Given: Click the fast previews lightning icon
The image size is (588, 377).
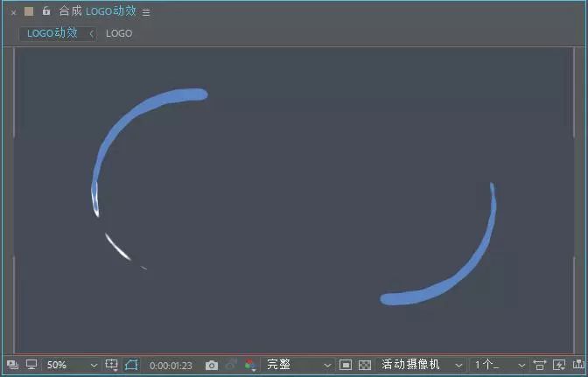Looking at the screenshot, I should coord(559,365).
